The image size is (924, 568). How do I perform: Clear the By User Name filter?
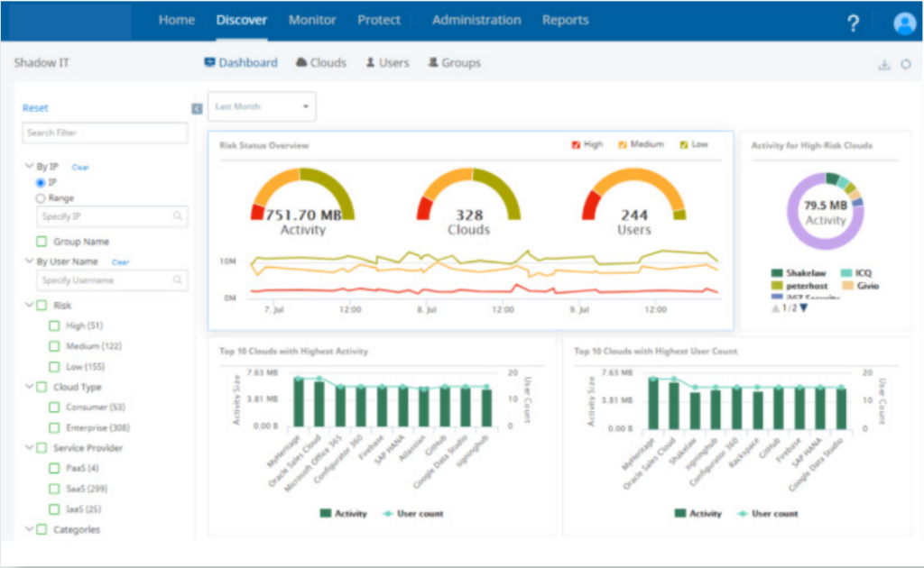120,262
